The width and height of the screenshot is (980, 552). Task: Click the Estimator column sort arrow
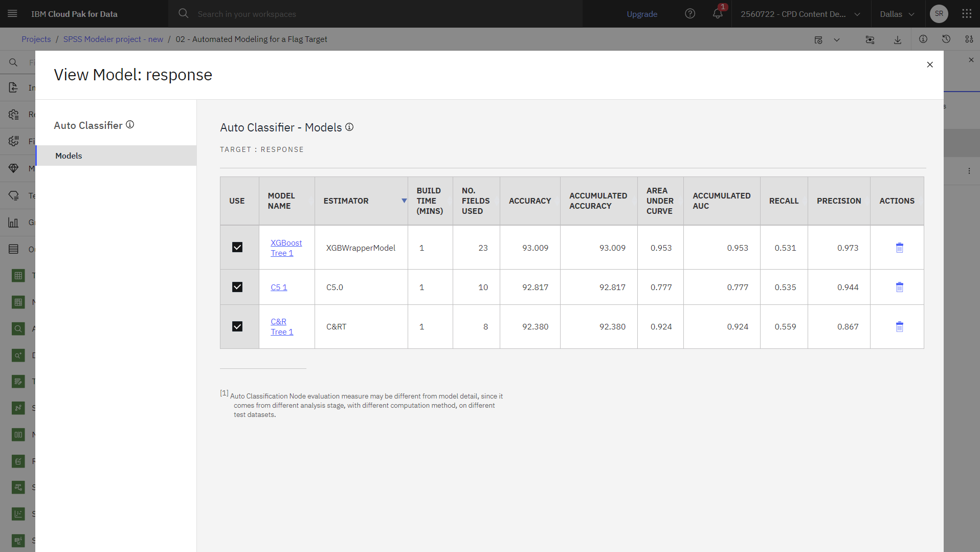[404, 201]
